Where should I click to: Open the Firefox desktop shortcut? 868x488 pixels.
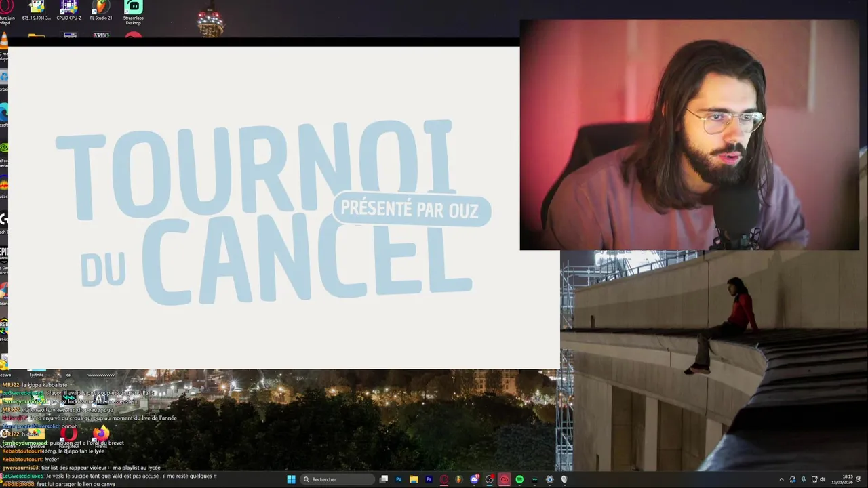(x=100, y=437)
